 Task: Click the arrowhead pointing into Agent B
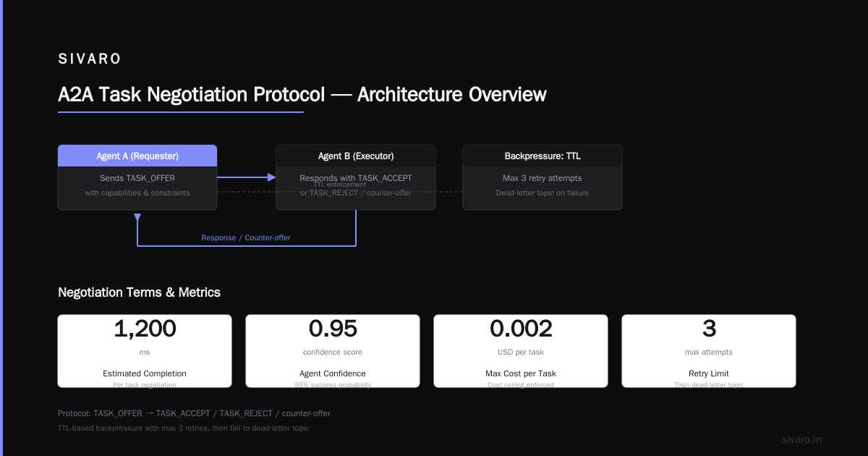coord(272,177)
